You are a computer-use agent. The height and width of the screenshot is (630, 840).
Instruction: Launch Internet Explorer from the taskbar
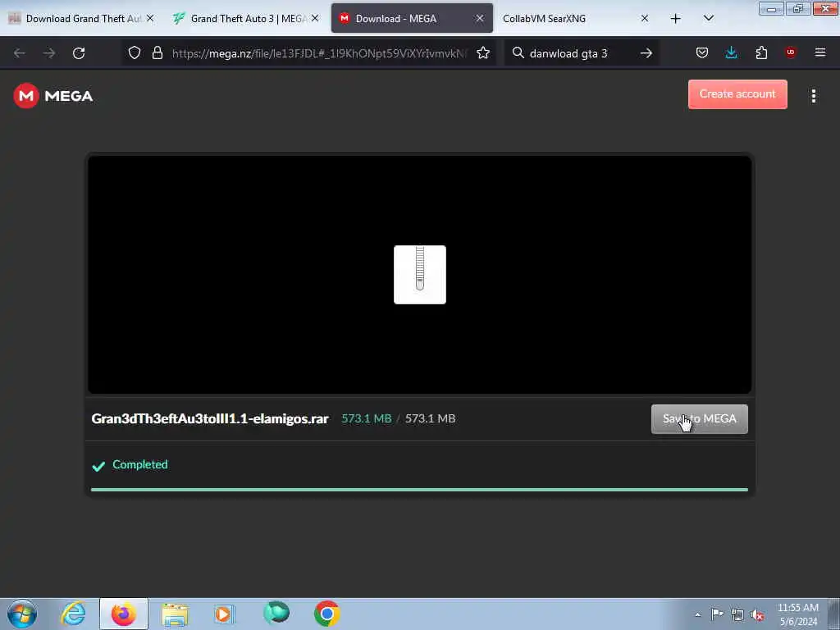(x=73, y=614)
